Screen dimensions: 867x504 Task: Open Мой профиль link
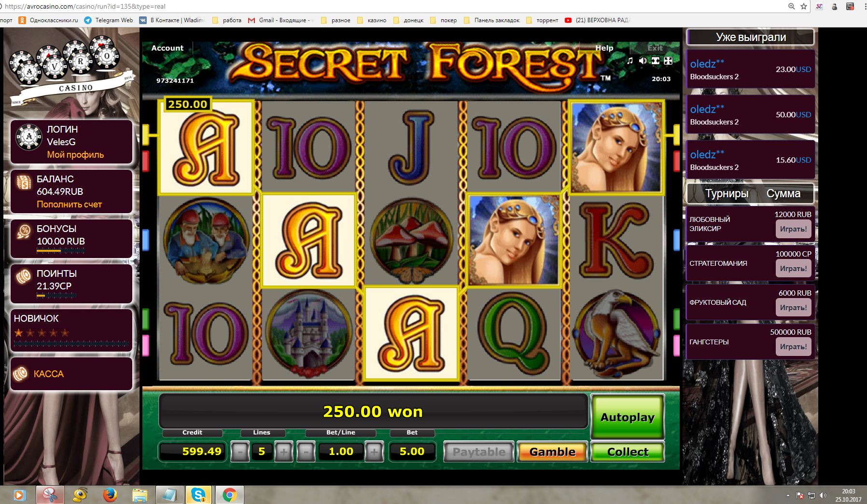[x=75, y=154]
